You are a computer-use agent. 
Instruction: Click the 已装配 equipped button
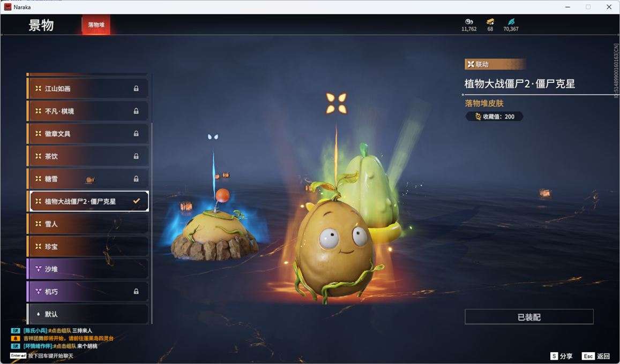point(529,316)
